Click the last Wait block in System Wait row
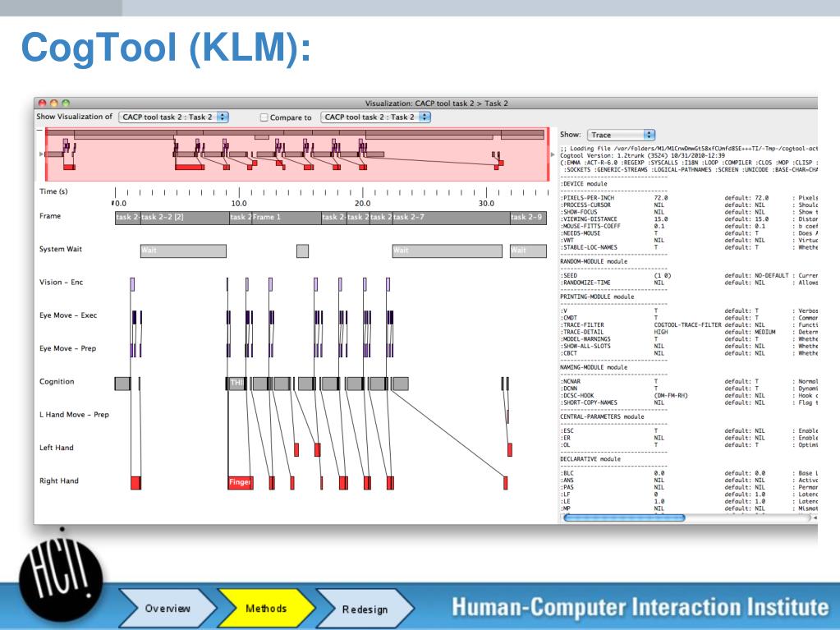Screen dimensions: 840x630 click(x=528, y=251)
